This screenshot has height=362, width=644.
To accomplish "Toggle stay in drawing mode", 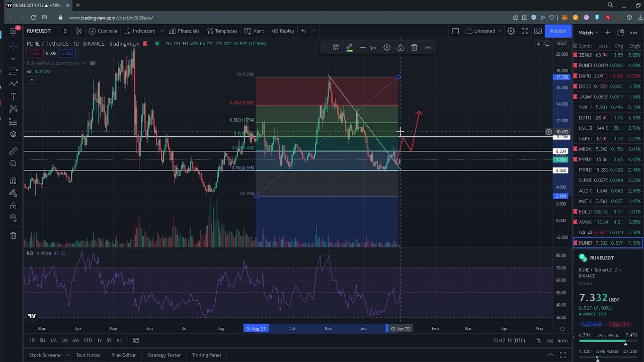I will click(x=13, y=193).
